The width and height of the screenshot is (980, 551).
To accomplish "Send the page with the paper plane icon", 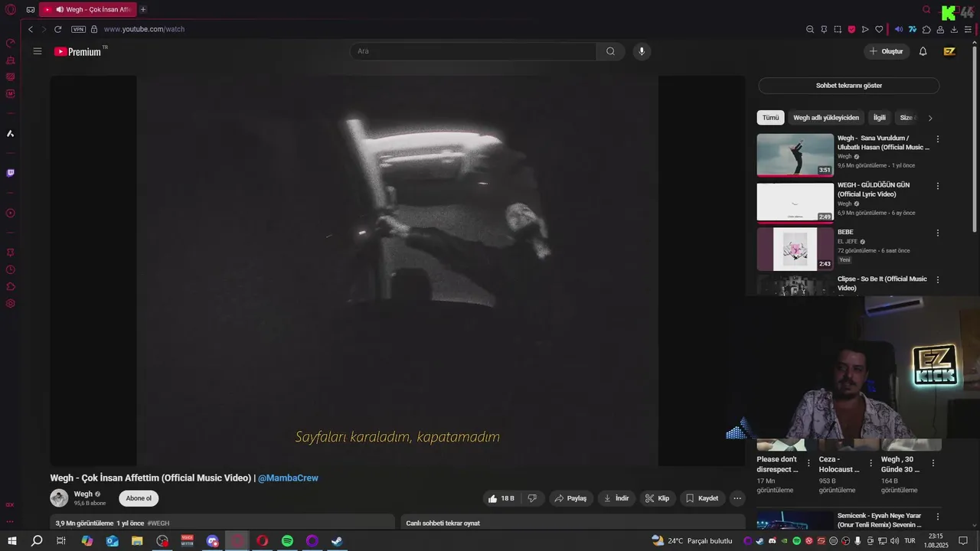I will (865, 29).
